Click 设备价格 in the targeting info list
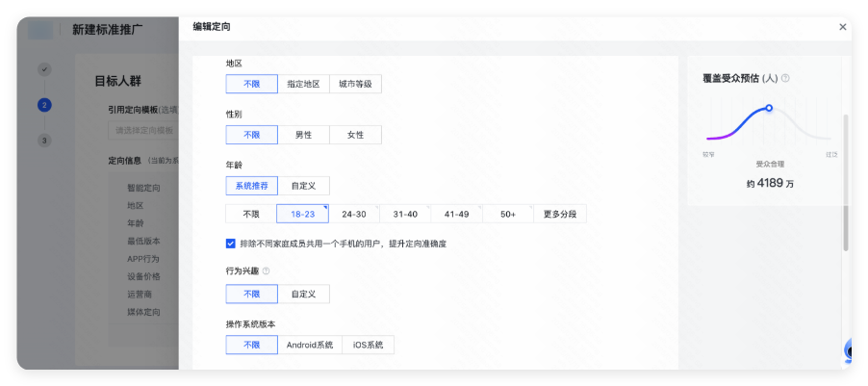This screenshot has width=868, height=386. (143, 276)
